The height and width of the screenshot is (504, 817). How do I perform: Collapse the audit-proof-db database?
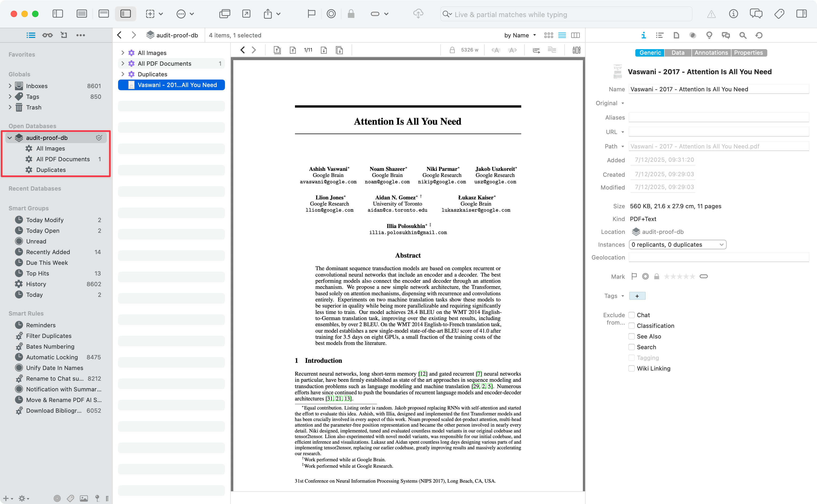10,138
